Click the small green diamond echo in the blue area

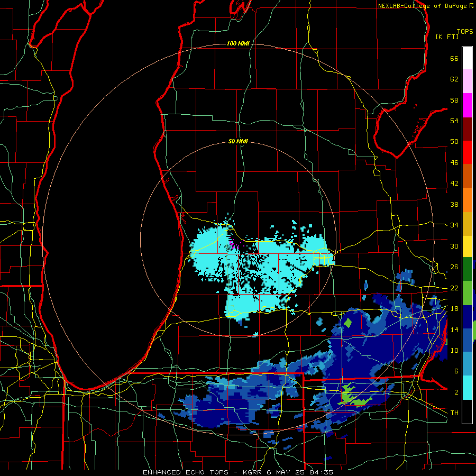pyautogui.click(x=348, y=323)
